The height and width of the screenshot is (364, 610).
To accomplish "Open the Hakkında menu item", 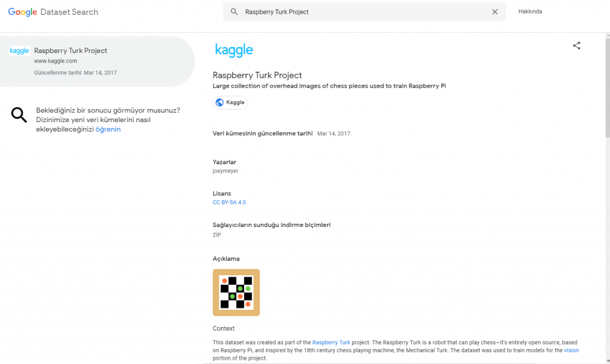I will coord(530,11).
